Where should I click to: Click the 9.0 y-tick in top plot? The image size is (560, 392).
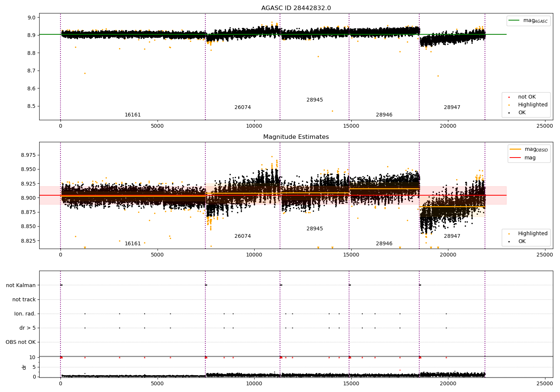[31, 18]
